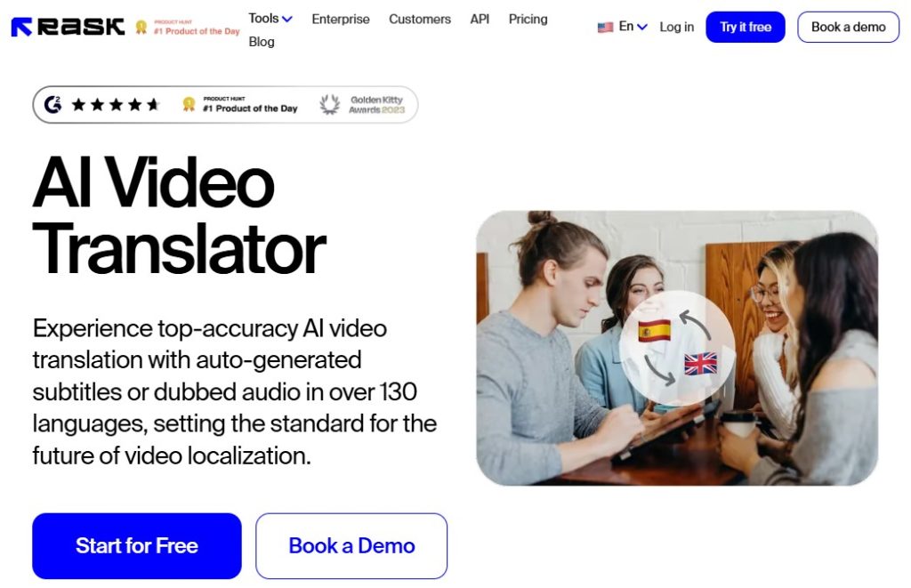
Task: Open the Blog link
Action: coord(262,42)
